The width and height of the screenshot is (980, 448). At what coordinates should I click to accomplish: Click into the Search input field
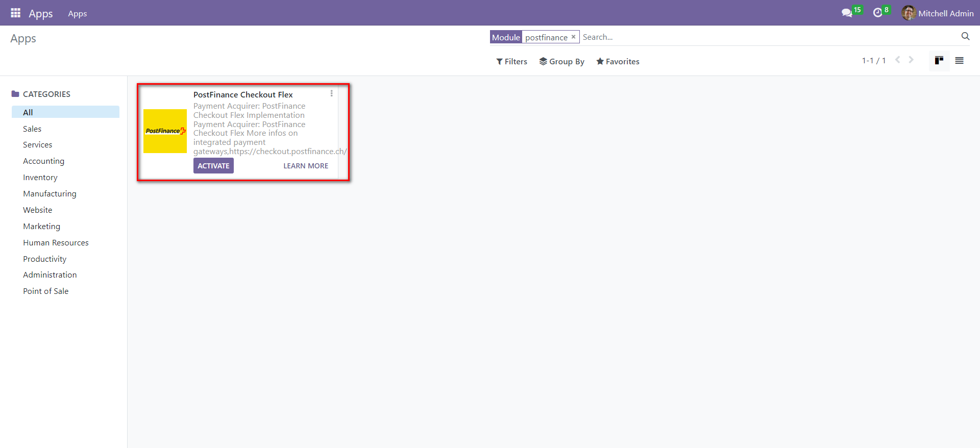pyautogui.click(x=766, y=37)
